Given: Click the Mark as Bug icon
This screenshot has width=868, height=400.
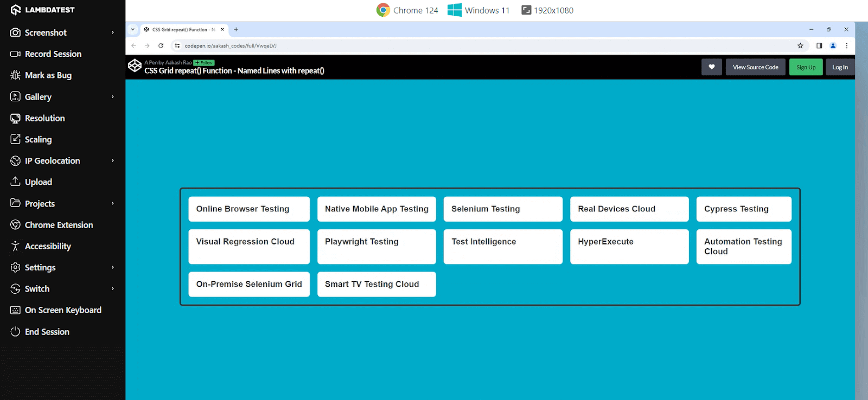Looking at the screenshot, I should [15, 75].
